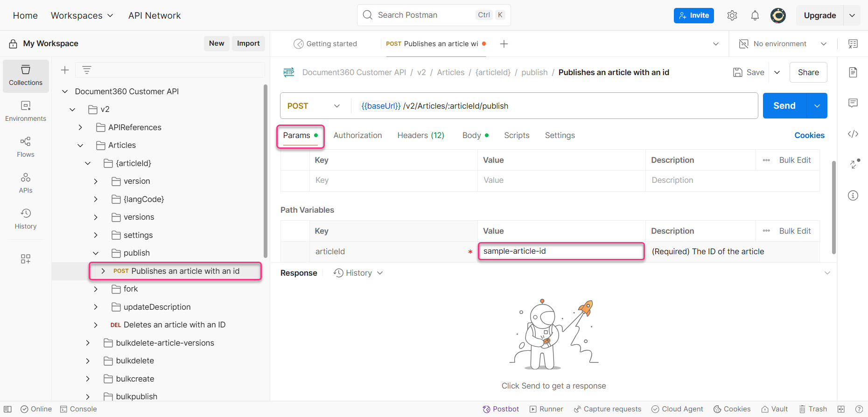The height and width of the screenshot is (417, 868).
Task: Click the collections filter icon
Action: coord(87,70)
